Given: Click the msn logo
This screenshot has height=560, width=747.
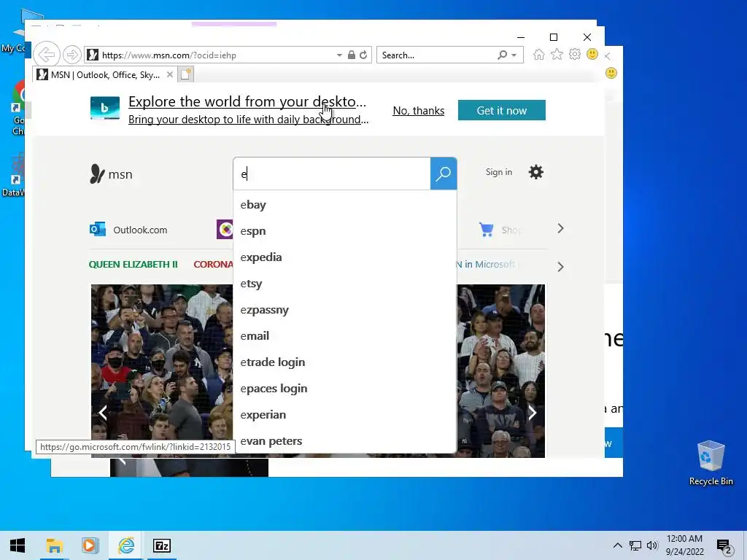Looking at the screenshot, I should 112,174.
